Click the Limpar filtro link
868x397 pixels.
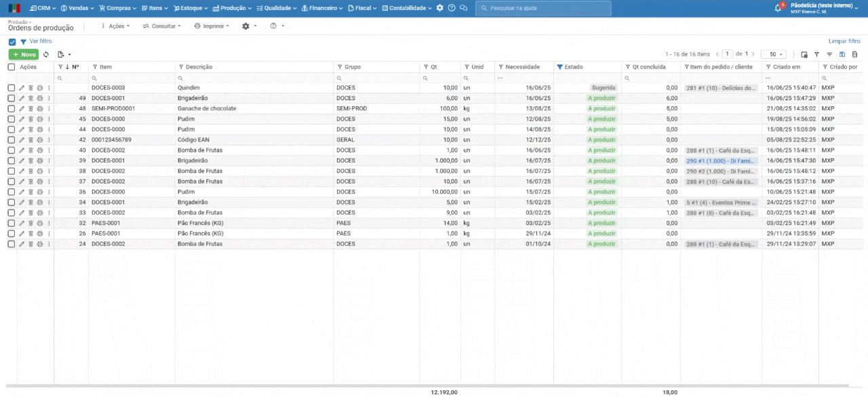pos(844,41)
